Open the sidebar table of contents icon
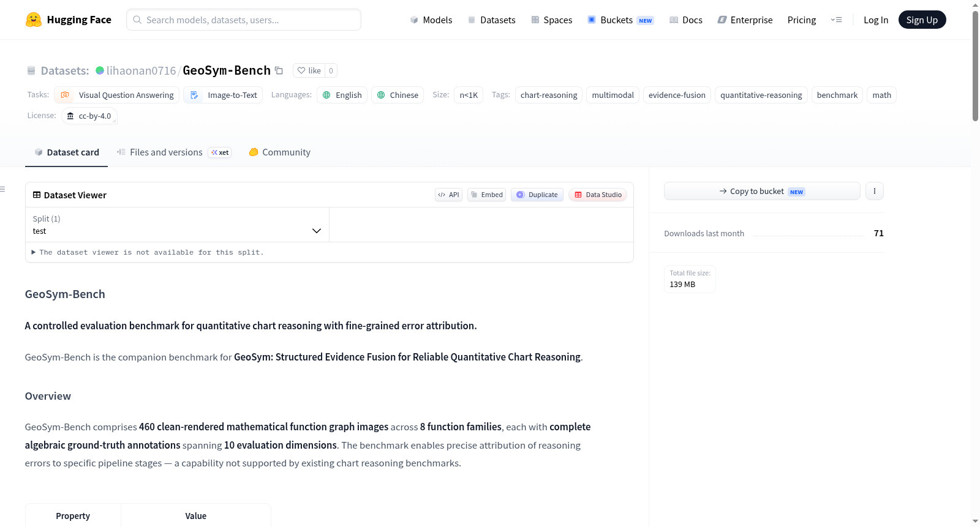Screen dimensions: 980x527 coord(2,190)
